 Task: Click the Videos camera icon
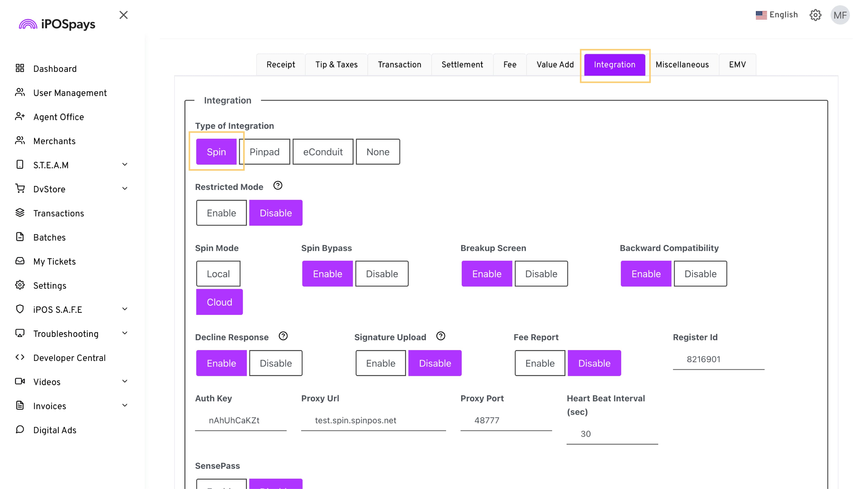coord(20,381)
